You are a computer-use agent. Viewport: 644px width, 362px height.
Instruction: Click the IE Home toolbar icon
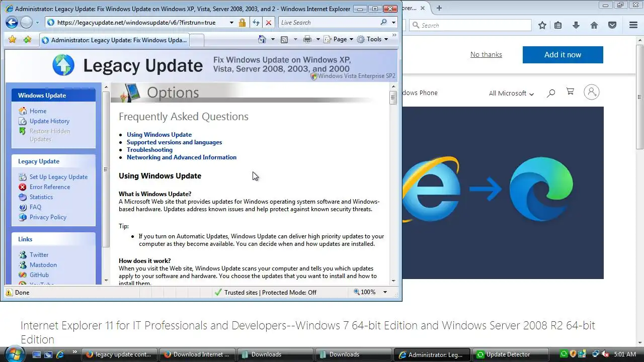point(262,39)
